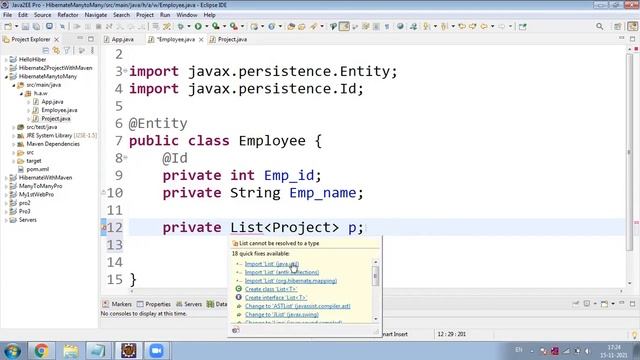Click the Last Edit Location arrow icon
The width and height of the screenshot is (640, 360).
(462, 27)
